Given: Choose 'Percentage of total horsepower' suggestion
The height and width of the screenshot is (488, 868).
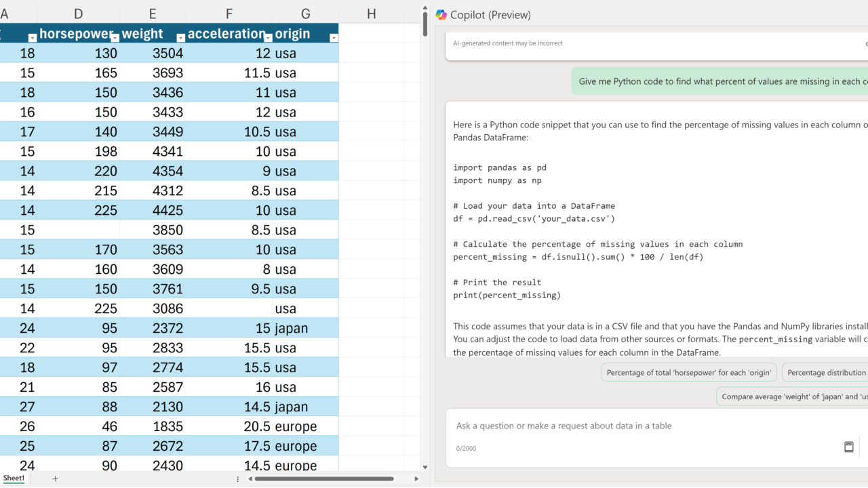Looking at the screenshot, I should [x=688, y=372].
